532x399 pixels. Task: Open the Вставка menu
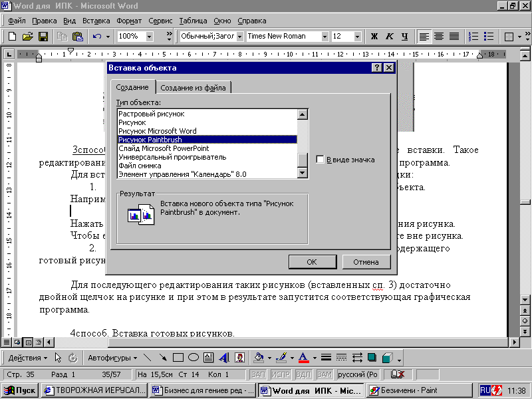[x=96, y=21]
